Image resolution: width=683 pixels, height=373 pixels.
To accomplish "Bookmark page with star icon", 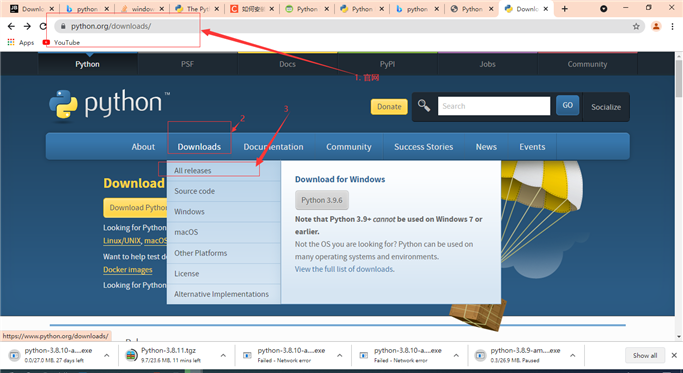I will point(636,26).
